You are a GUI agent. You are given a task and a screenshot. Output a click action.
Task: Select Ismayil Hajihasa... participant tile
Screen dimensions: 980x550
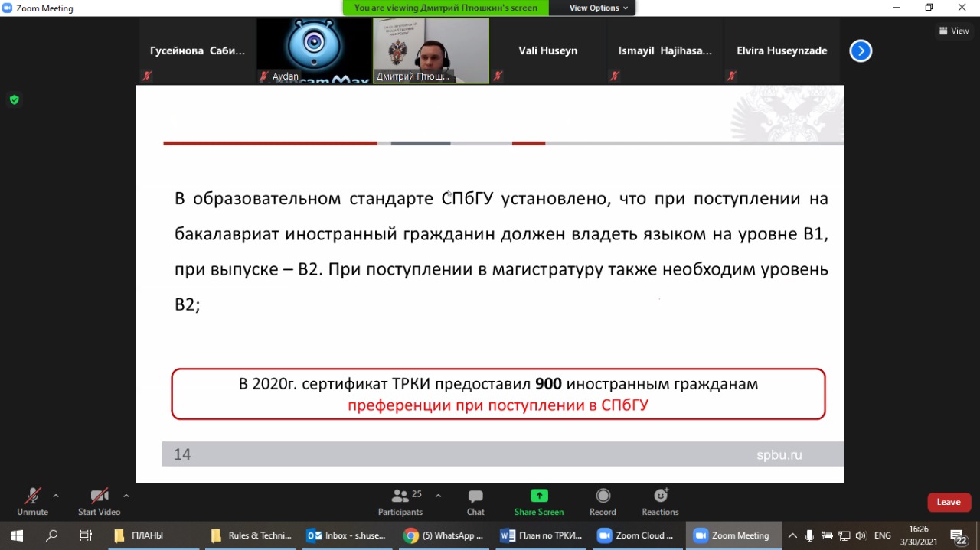click(x=665, y=51)
